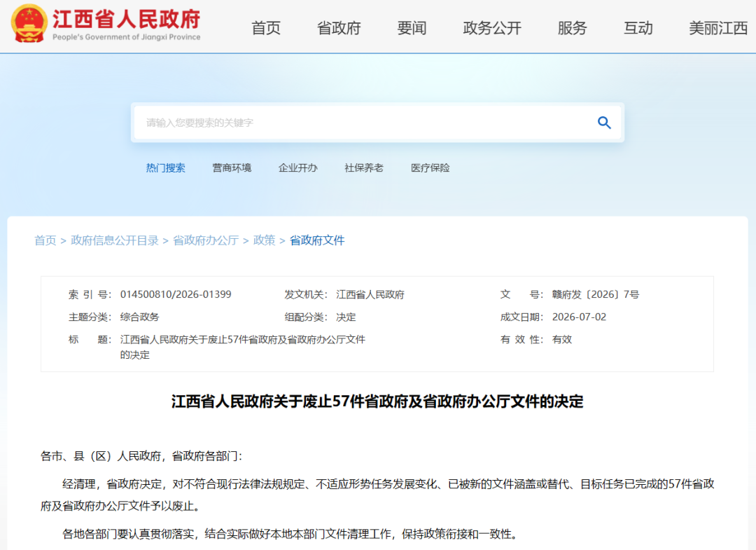Search the hot keyword 企业开办
The image size is (756, 550).
point(298,168)
